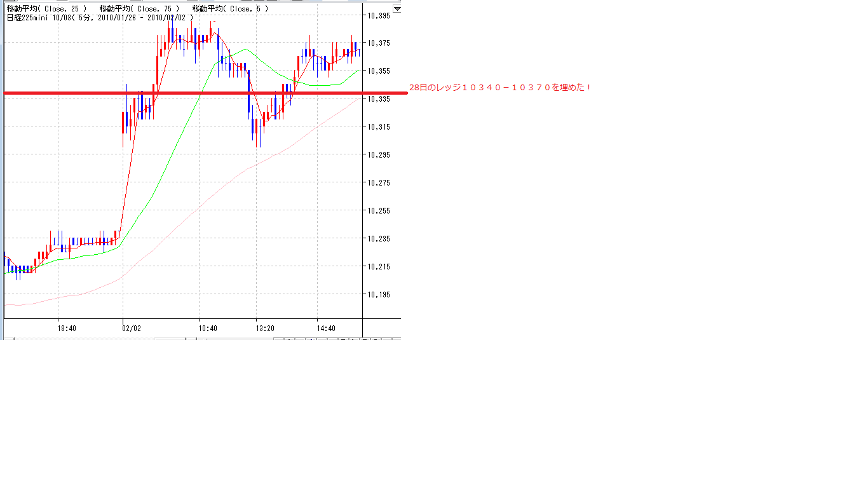Viewport: 868px width, 488px height.
Task: Click the 移動平均( Close, 25 ) indicator label
Action: pyautogui.click(x=46, y=9)
